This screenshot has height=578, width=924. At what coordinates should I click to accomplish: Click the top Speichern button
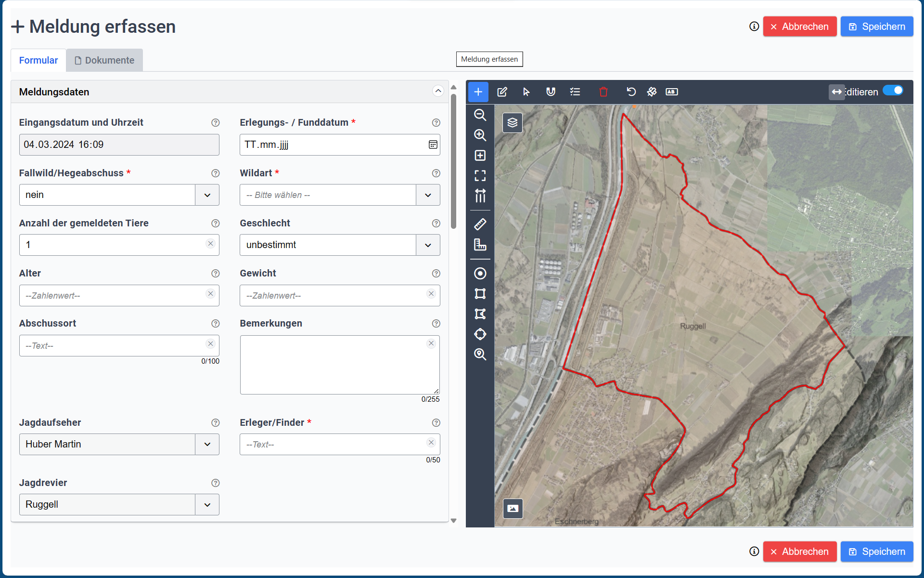coord(876,26)
